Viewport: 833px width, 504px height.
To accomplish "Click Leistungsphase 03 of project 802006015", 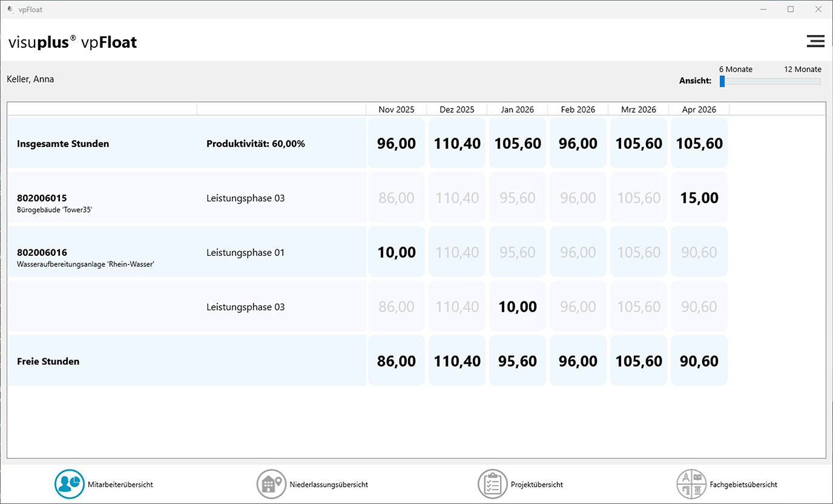I will point(245,198).
